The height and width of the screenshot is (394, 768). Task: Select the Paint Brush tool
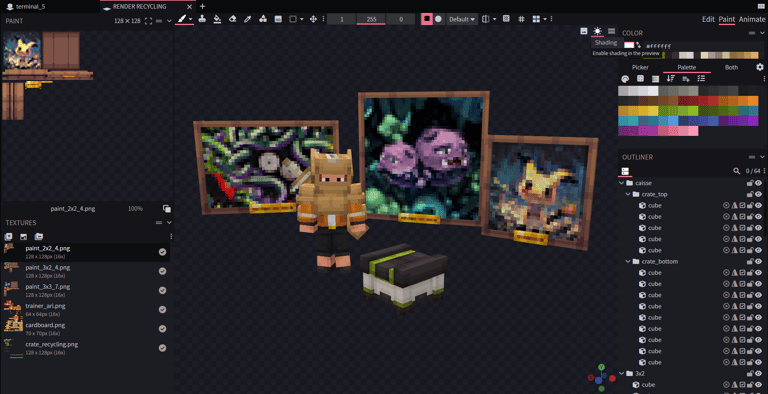coord(182,19)
